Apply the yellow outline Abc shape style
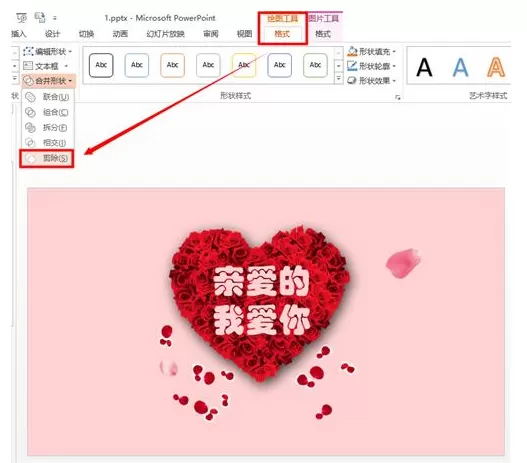The width and height of the screenshot is (527, 463). pos(244,65)
